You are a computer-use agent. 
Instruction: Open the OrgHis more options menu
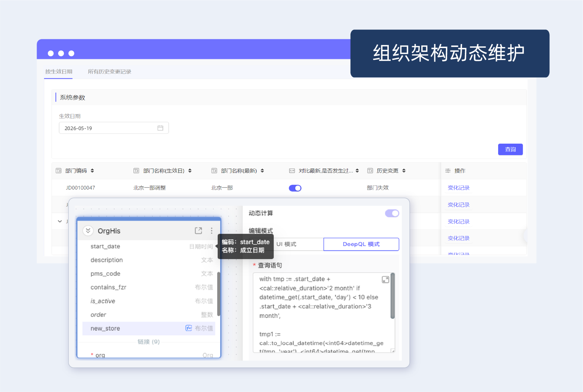pyautogui.click(x=211, y=231)
